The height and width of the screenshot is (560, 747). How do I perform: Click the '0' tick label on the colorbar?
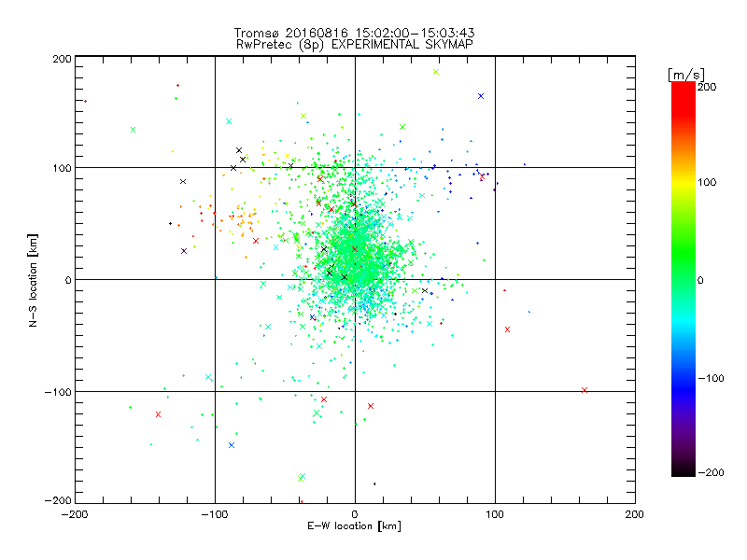coord(700,280)
